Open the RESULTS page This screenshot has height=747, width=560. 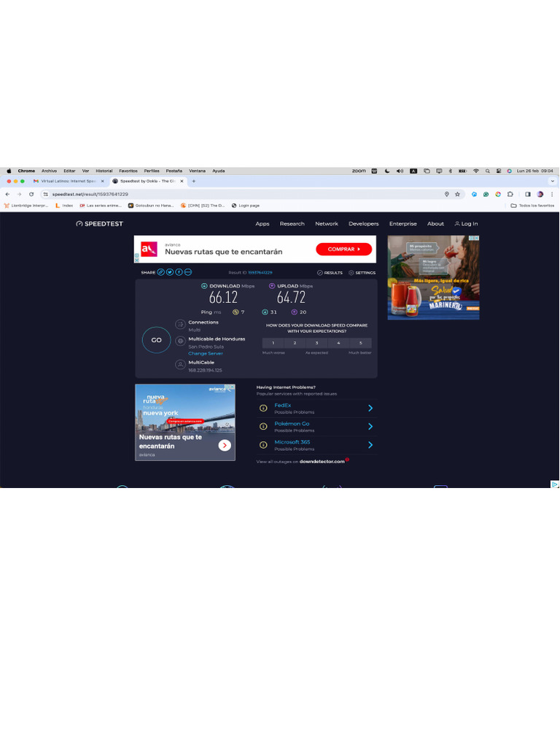click(x=330, y=273)
